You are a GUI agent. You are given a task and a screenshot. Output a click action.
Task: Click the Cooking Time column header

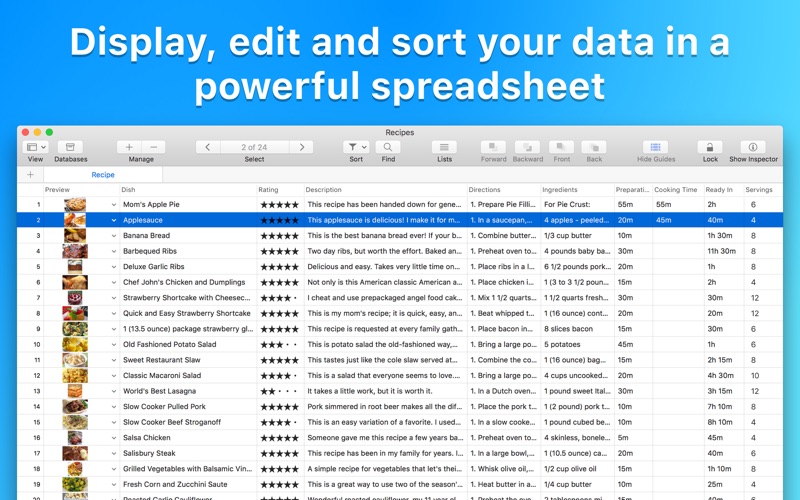click(678, 190)
